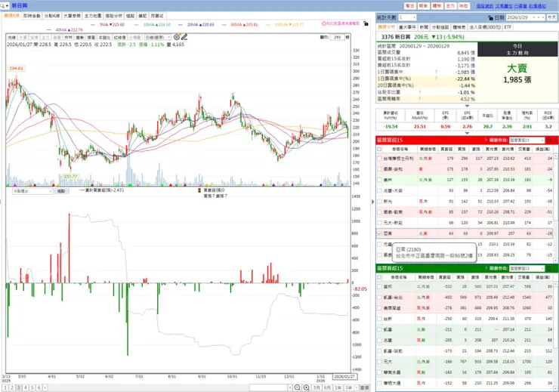Viewport: 559px width, 392px height.
Task: Click the 5MA legend line swatch
Action: coord(93,25)
